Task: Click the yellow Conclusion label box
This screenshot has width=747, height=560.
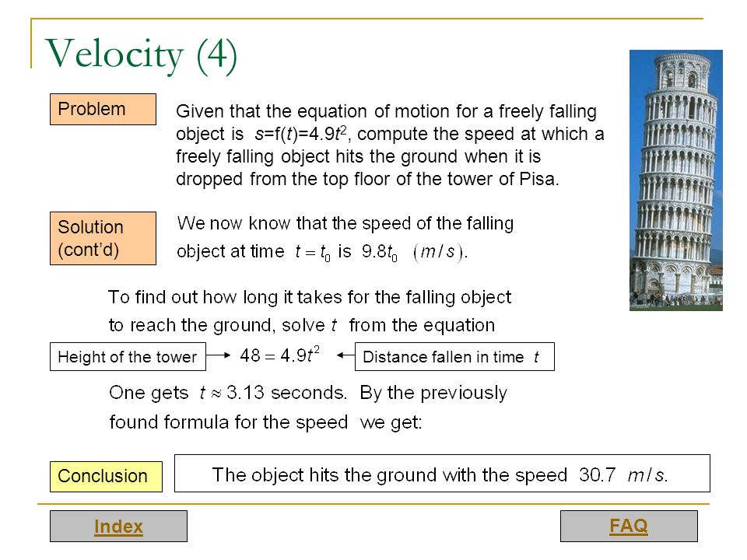Action: point(106,476)
